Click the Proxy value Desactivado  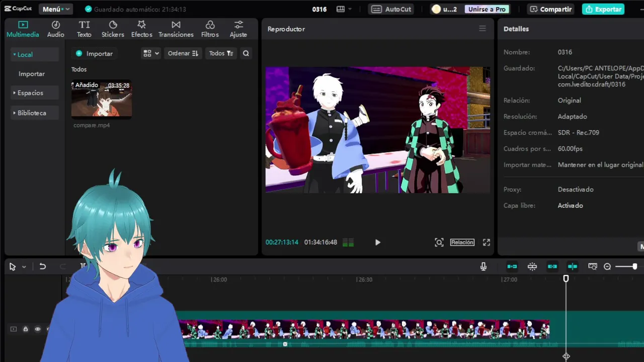click(576, 190)
